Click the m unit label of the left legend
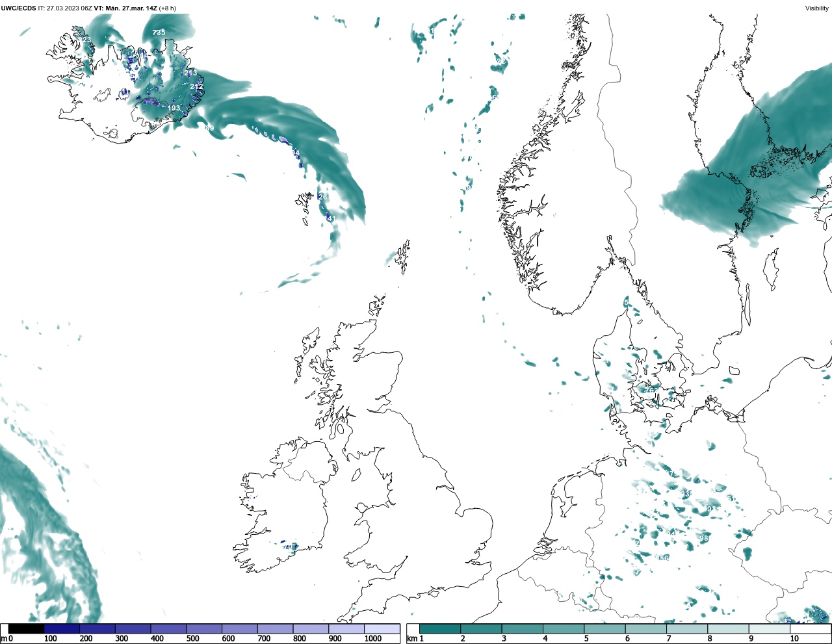 4,639
